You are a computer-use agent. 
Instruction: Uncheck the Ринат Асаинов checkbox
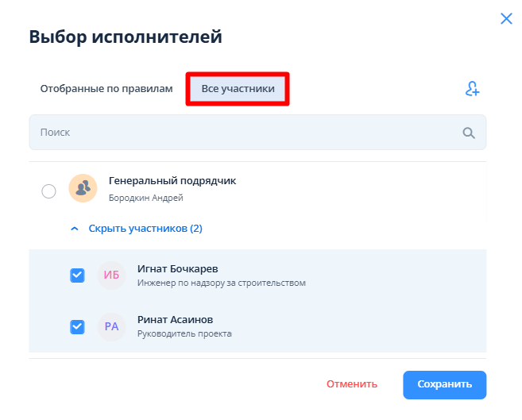77,326
